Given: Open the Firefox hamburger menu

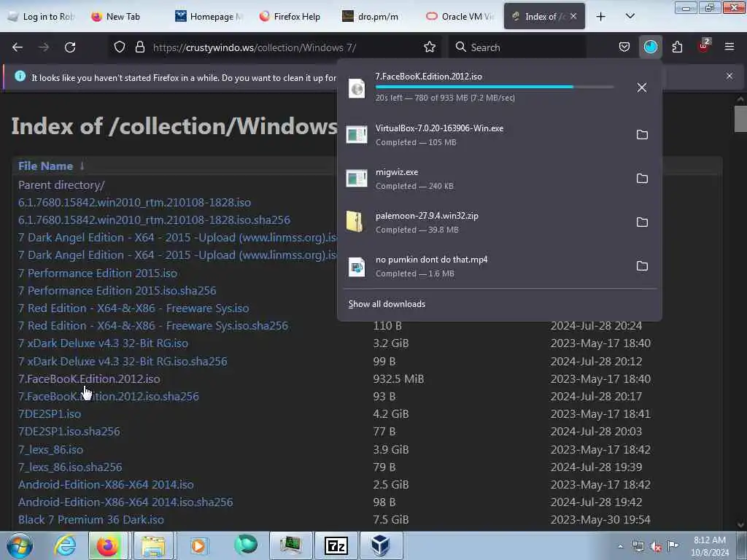Looking at the screenshot, I should (729, 47).
